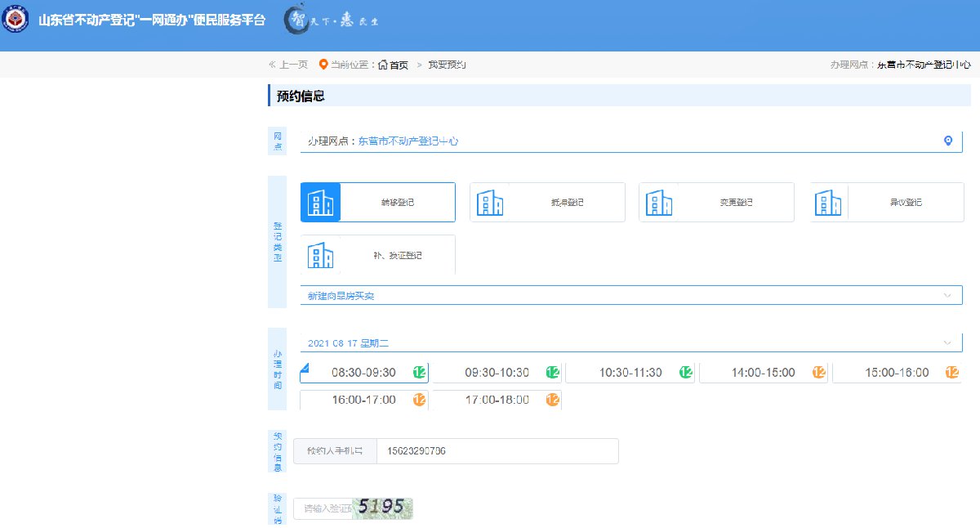Open the 2021-08-17 date dropdown
Screen dimensions: 980x528
click(630, 342)
